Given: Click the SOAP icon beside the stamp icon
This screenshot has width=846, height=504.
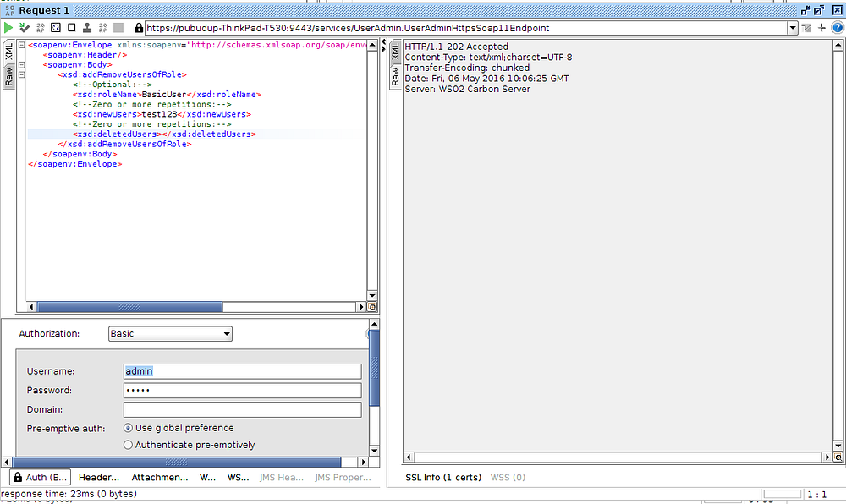Looking at the screenshot, I should [x=102, y=28].
